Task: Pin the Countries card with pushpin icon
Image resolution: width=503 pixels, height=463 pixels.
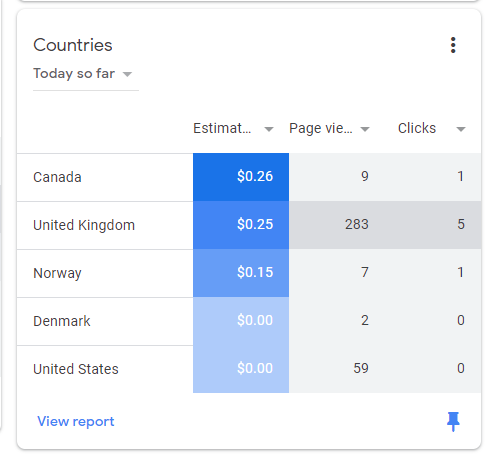Action: [453, 421]
